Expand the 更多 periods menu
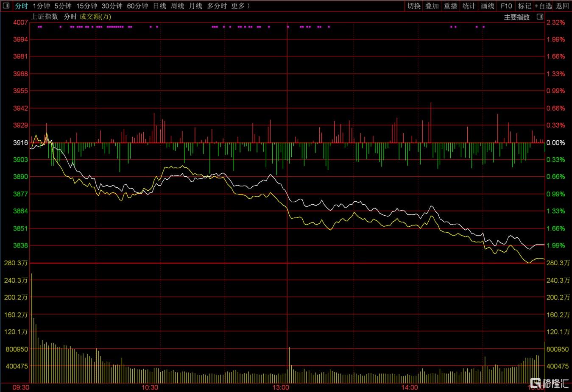This screenshot has width=572, height=392. (240, 6)
